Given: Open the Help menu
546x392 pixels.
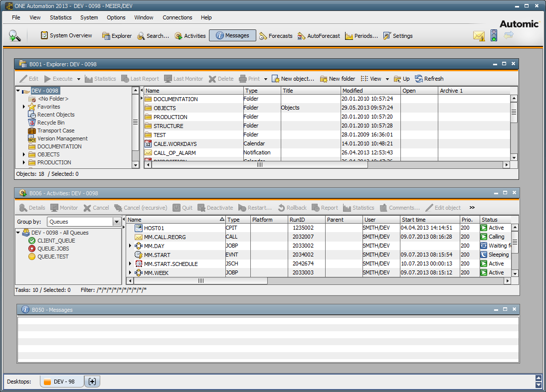Looking at the screenshot, I should tap(206, 17).
